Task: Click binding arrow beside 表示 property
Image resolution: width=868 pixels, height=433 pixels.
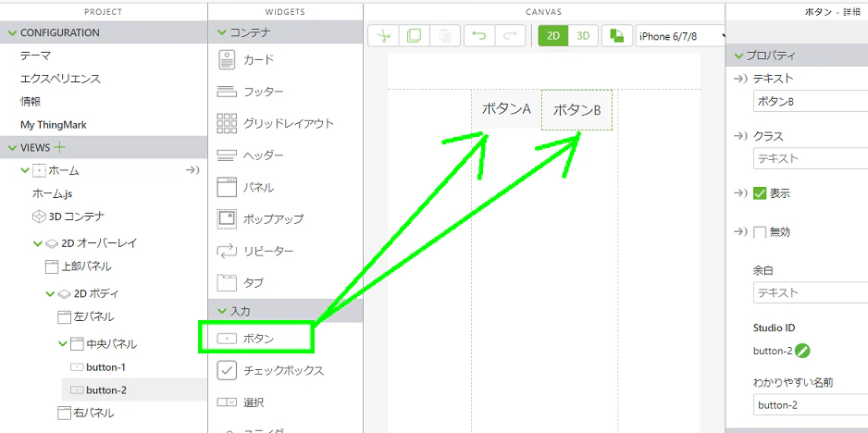Action: point(740,193)
